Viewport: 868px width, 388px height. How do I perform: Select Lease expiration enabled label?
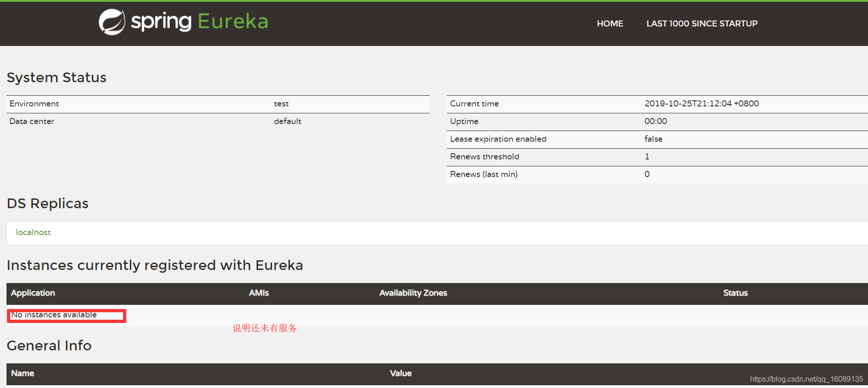coord(498,139)
